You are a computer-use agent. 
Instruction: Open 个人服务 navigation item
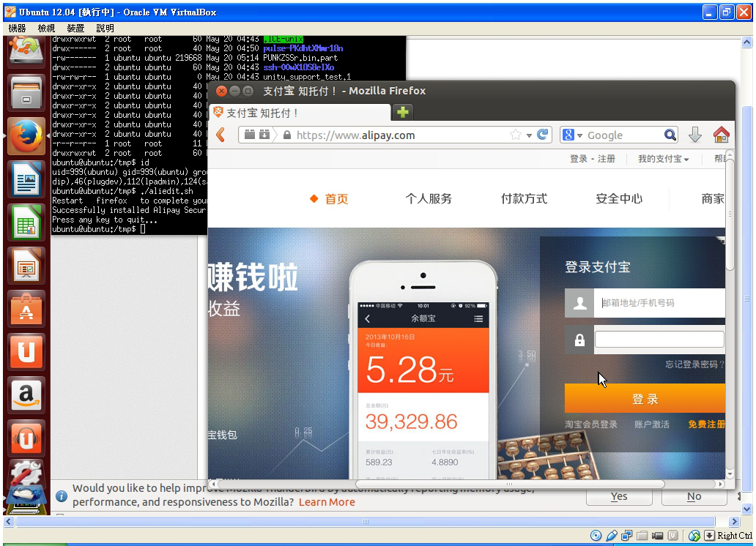(x=428, y=198)
